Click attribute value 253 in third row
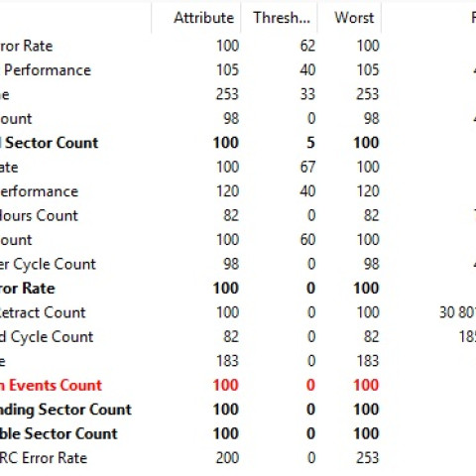476x476 pixels. click(x=227, y=94)
